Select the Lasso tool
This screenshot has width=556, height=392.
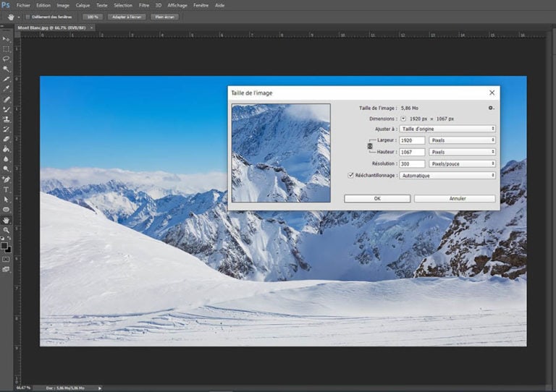(x=6, y=59)
